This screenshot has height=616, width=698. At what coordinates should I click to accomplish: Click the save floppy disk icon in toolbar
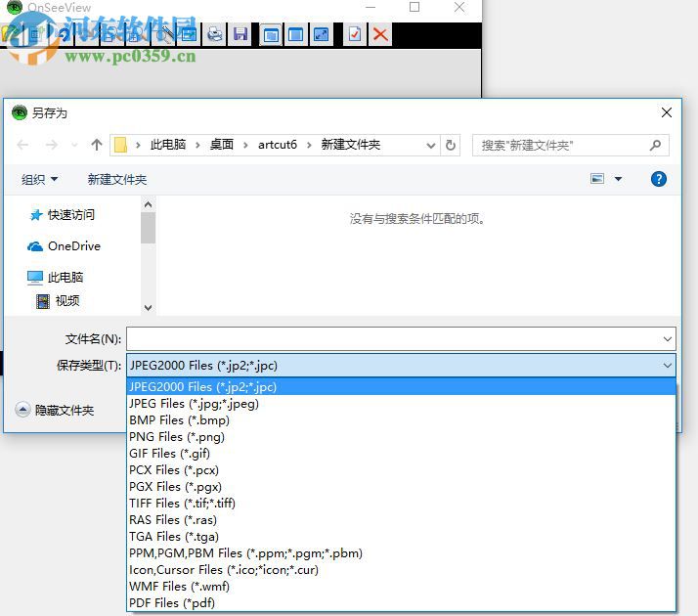[240, 34]
